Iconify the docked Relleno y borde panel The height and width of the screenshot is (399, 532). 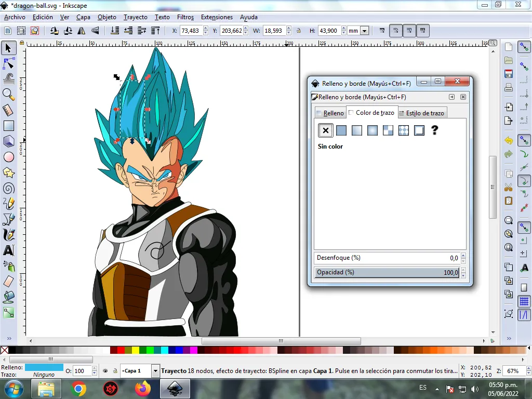click(x=451, y=97)
